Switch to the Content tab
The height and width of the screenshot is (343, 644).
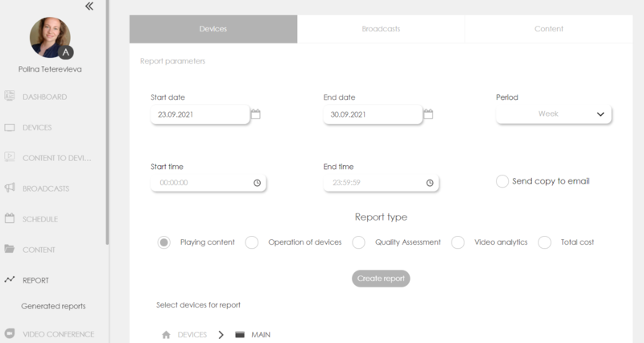(549, 29)
